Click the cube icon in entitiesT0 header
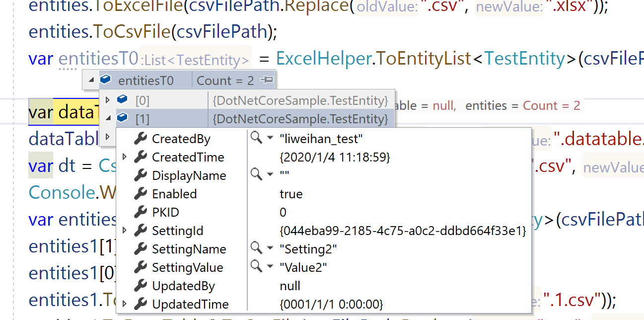The width and height of the screenshot is (644, 320). pyautogui.click(x=105, y=80)
